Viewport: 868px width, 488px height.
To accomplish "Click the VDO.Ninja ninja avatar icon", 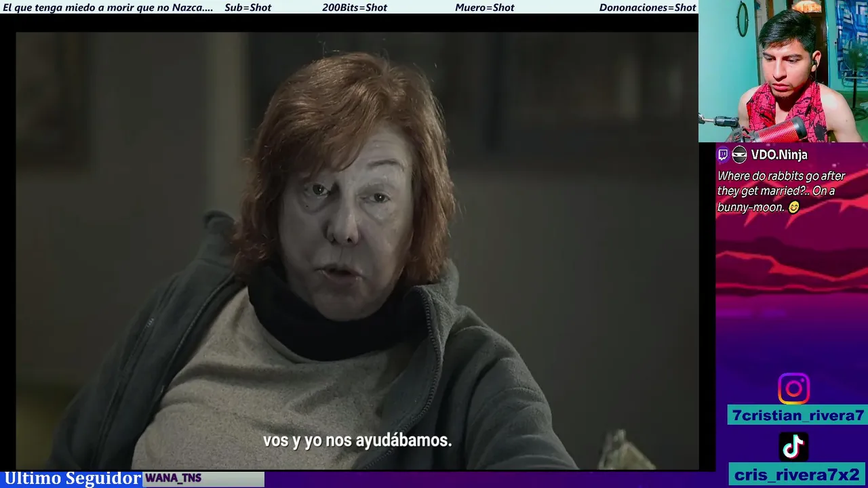I will pyautogui.click(x=740, y=155).
